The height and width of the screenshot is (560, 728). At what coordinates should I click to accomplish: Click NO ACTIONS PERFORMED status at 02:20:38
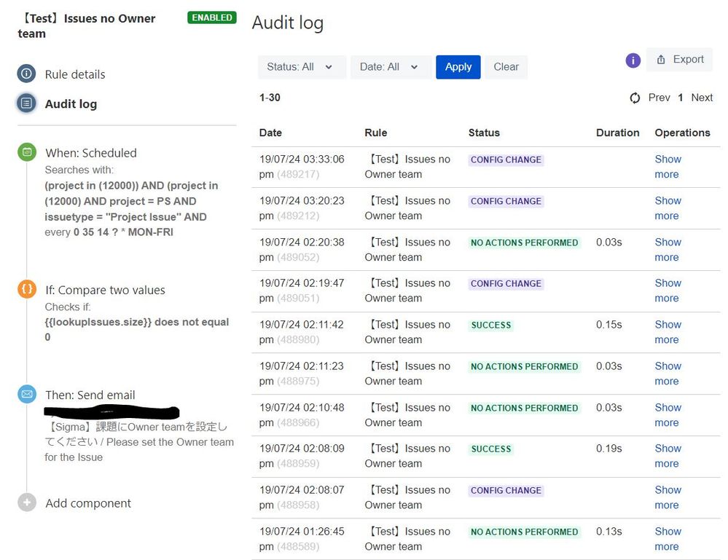point(524,242)
